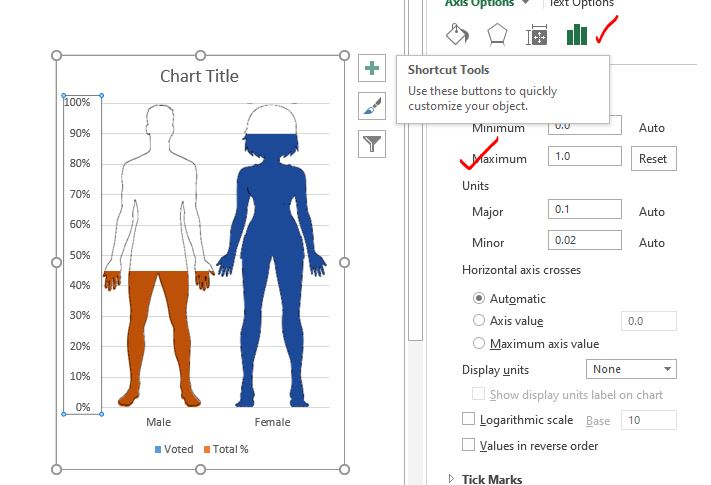Screen dimensions: 711x485
Task: Open the Size & Properties icon
Action: (x=536, y=35)
